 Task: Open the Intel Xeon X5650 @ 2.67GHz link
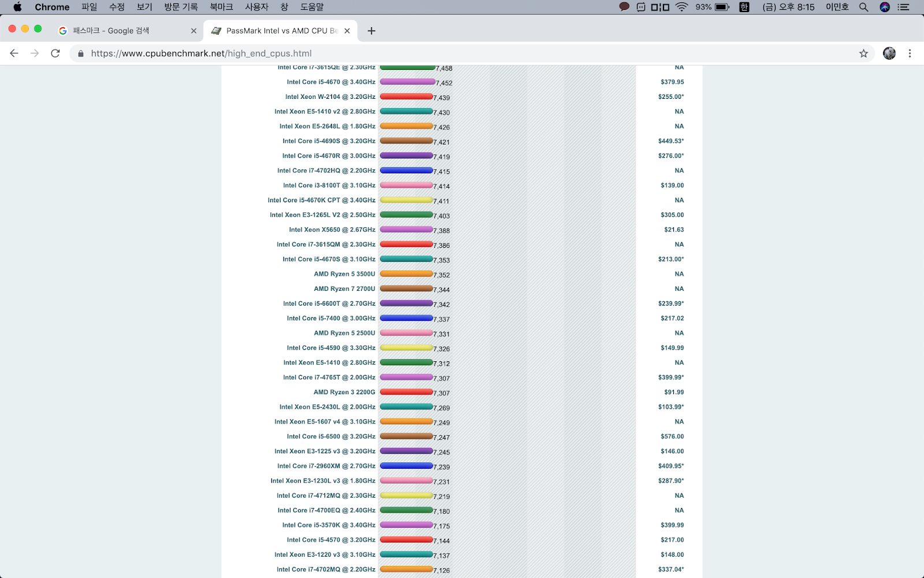point(332,230)
